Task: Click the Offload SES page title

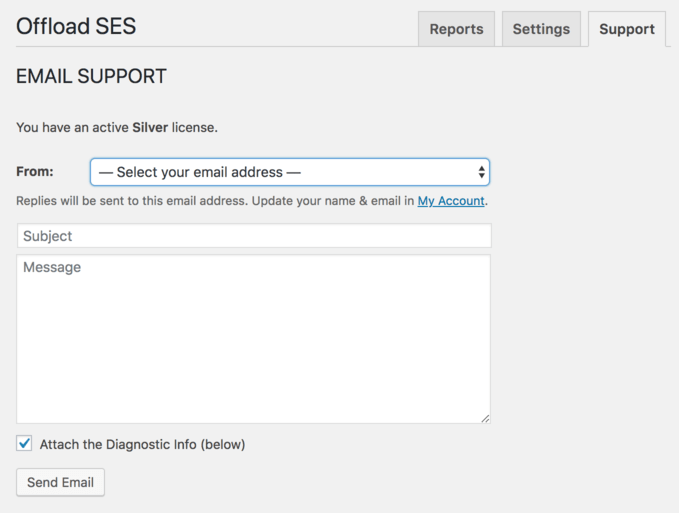Action: point(76,26)
